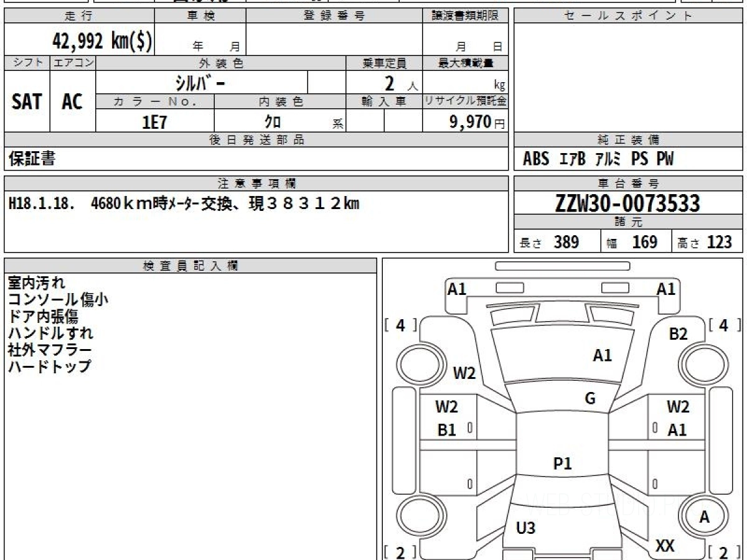Click the equipment list ABS エアB アルミ PS PW
Viewport: 747px width, 560px height.
tap(598, 159)
